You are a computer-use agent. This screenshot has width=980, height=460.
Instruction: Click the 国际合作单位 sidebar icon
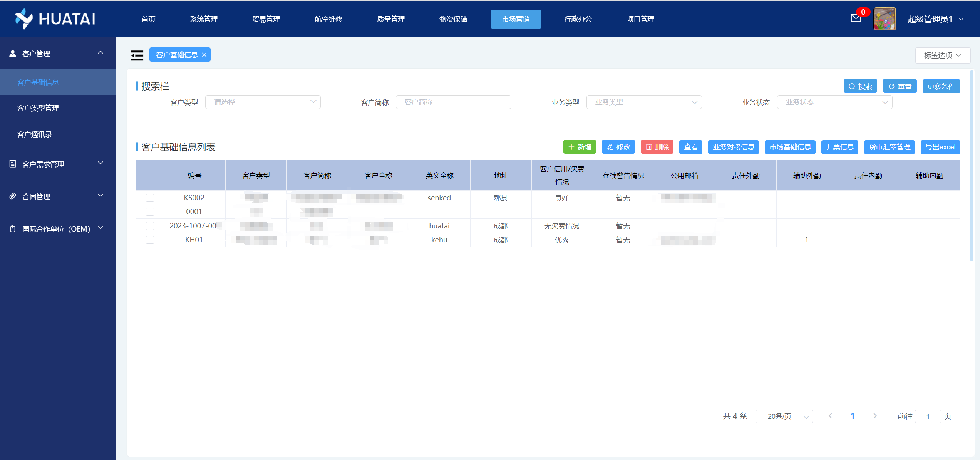point(13,229)
